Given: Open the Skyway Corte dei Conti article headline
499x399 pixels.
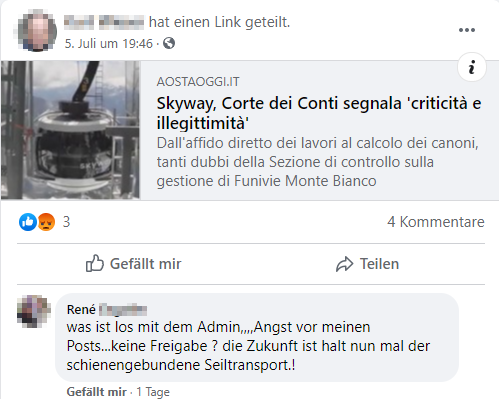Looking at the screenshot, I should click(319, 113).
